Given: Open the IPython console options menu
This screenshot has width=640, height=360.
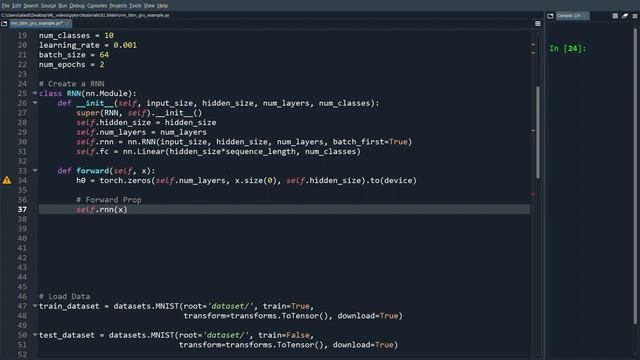Looking at the screenshot, I should tap(635, 16).
